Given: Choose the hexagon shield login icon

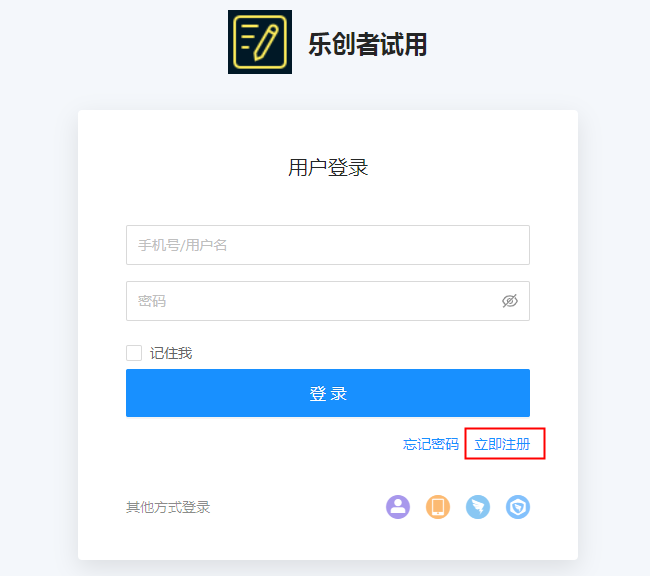Looking at the screenshot, I should (x=518, y=507).
